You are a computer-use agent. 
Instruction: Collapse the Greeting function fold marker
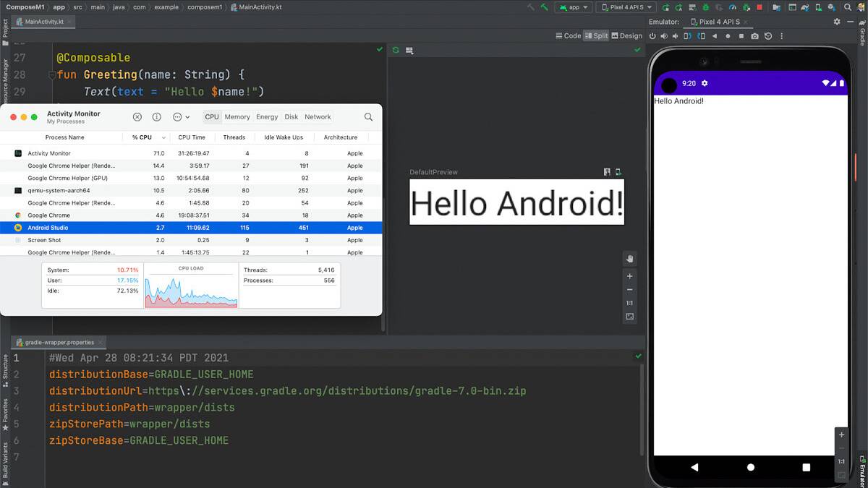(x=52, y=74)
